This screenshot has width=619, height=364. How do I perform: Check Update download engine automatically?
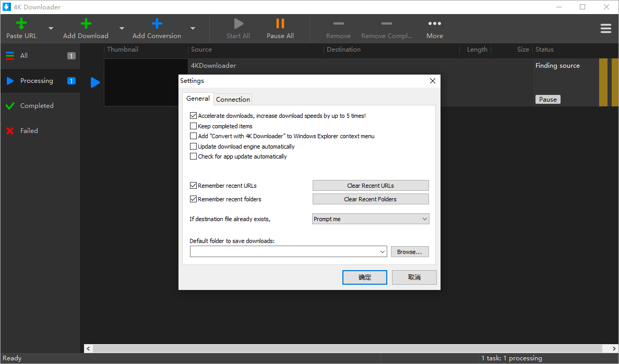coord(193,147)
